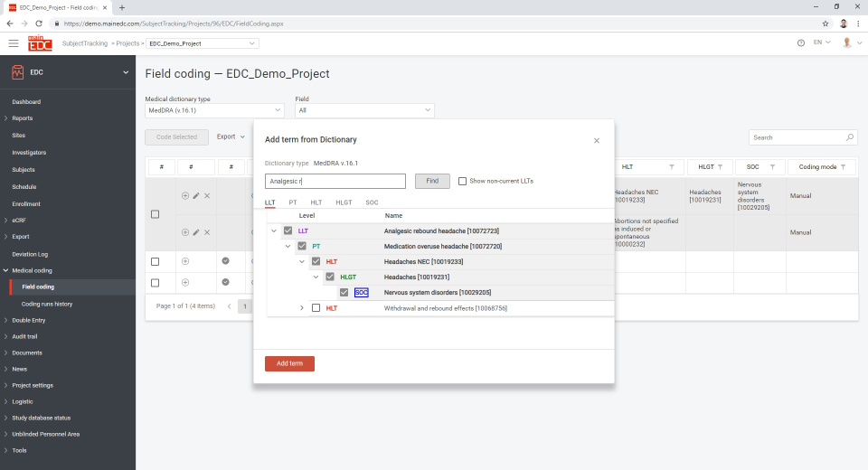Uncheck the HLGT Headaches checkbox
This screenshot has width=868, height=470.
330,277
